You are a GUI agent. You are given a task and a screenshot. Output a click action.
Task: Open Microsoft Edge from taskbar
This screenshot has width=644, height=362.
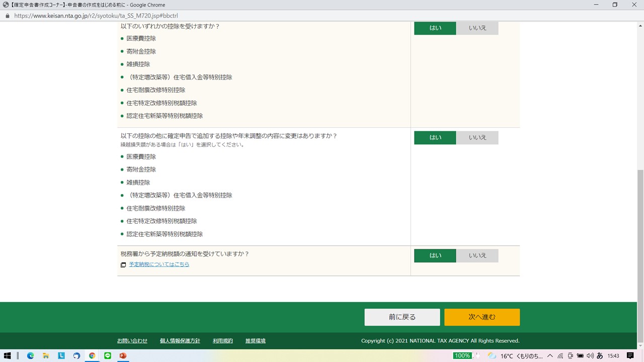pyautogui.click(x=30, y=355)
